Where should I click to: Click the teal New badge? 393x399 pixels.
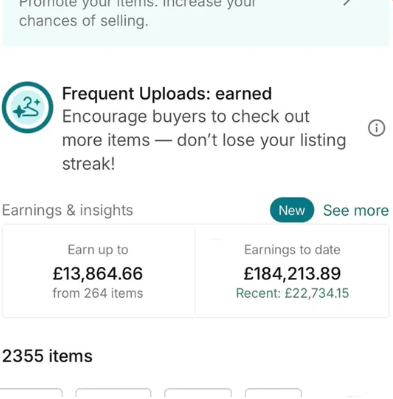click(x=292, y=210)
